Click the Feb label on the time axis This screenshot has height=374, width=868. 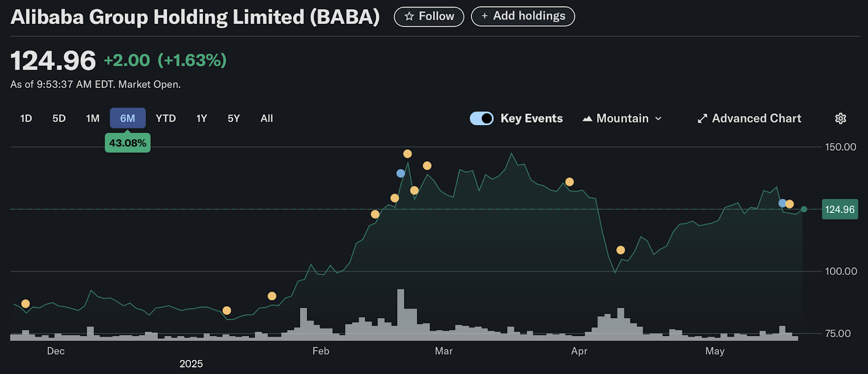pyautogui.click(x=321, y=351)
